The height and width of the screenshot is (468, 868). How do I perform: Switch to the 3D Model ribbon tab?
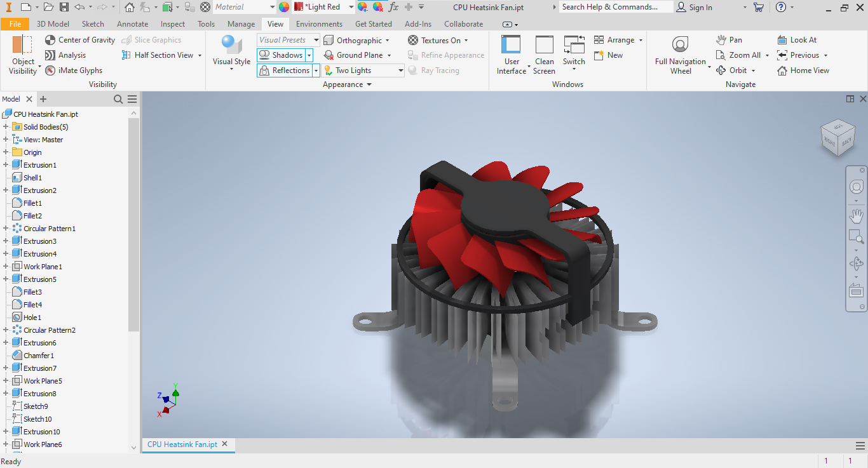[53, 24]
